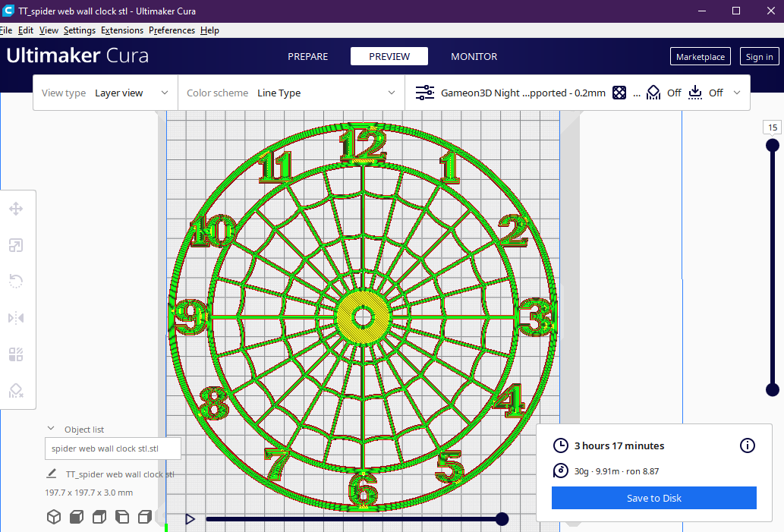Viewport: 784px width, 532px height.
Task: Click the infill pattern icon
Action: (x=619, y=93)
